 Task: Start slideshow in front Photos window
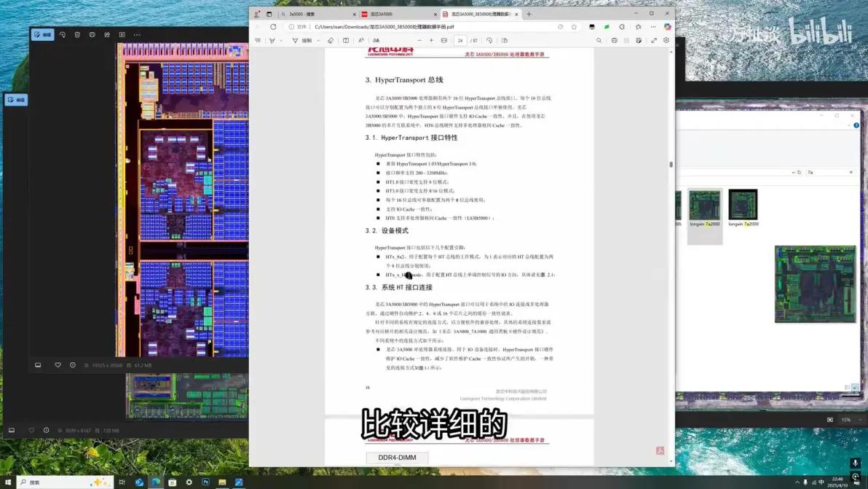(122, 34)
